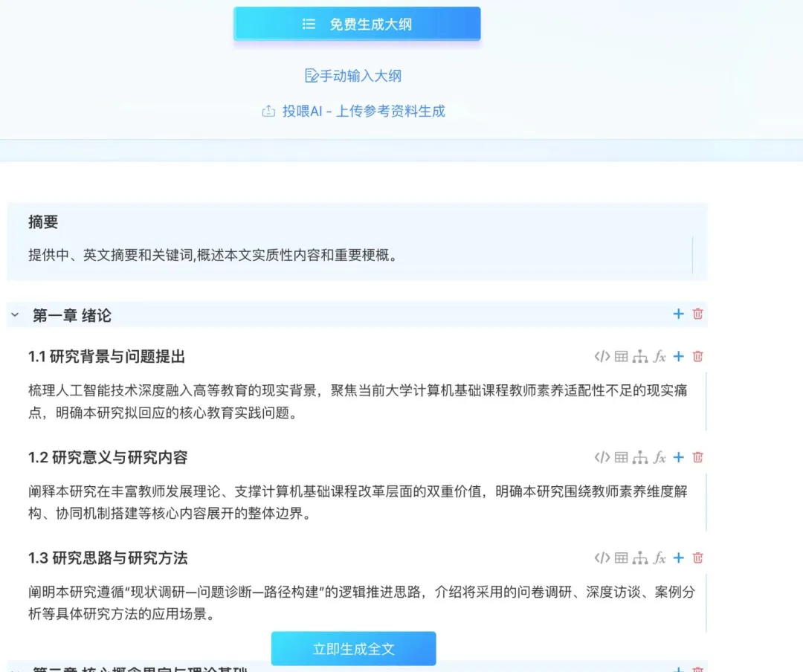Insert formula in section 1.1 研究背景与问题提出

click(x=660, y=357)
